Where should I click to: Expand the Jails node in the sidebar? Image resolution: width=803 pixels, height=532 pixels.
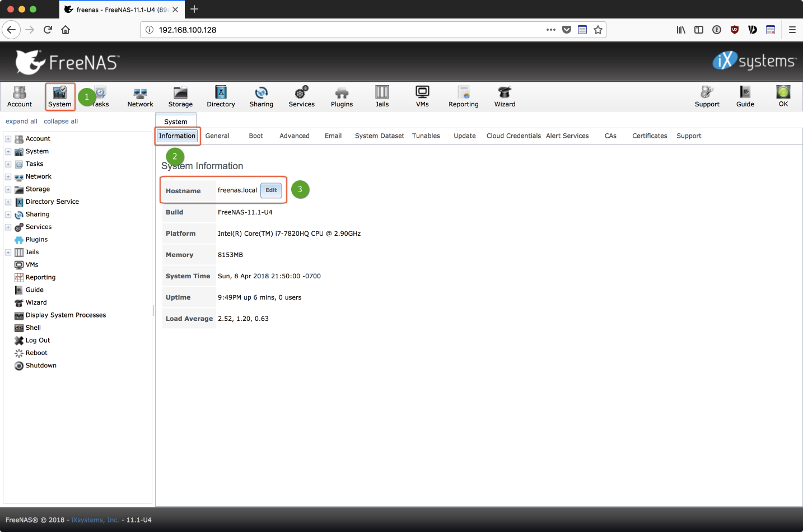[8, 253]
